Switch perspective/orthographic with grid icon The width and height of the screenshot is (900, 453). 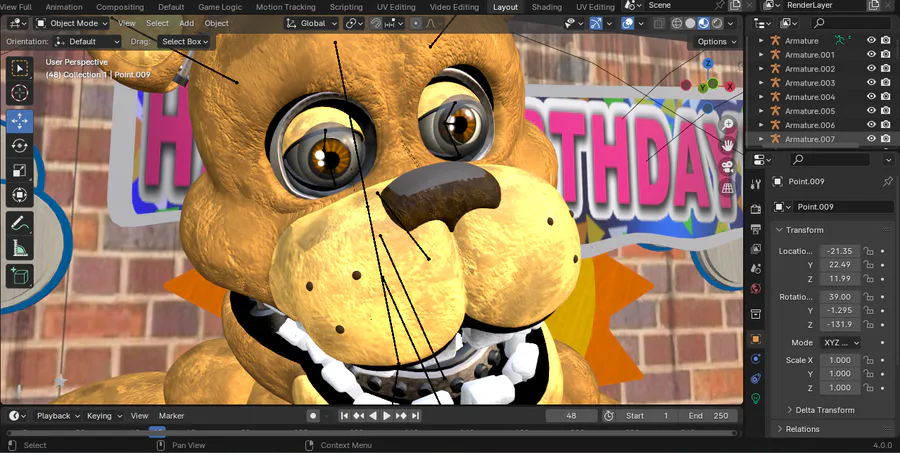point(728,188)
